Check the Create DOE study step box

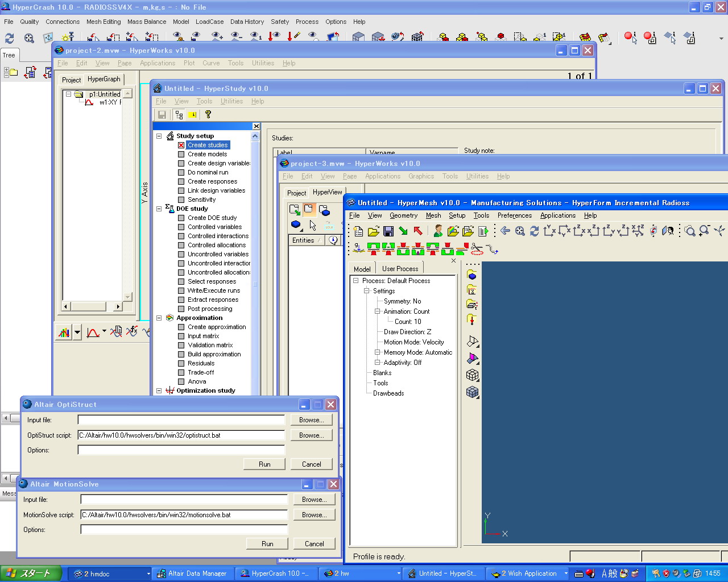pyautogui.click(x=181, y=218)
